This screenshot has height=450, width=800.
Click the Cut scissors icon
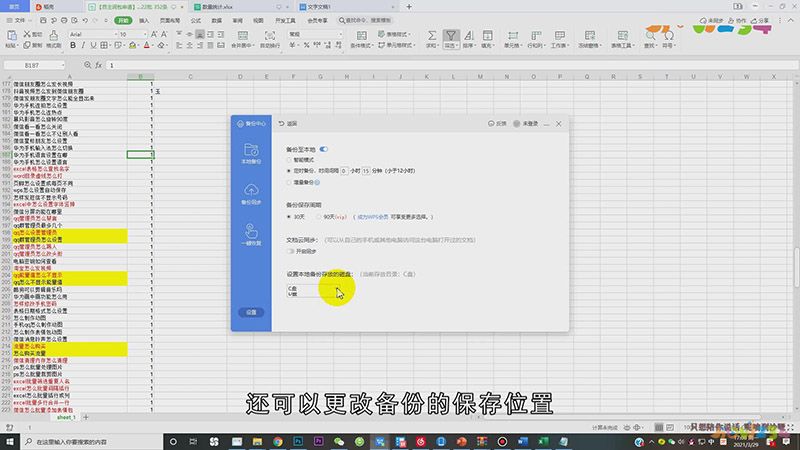tap(27, 34)
